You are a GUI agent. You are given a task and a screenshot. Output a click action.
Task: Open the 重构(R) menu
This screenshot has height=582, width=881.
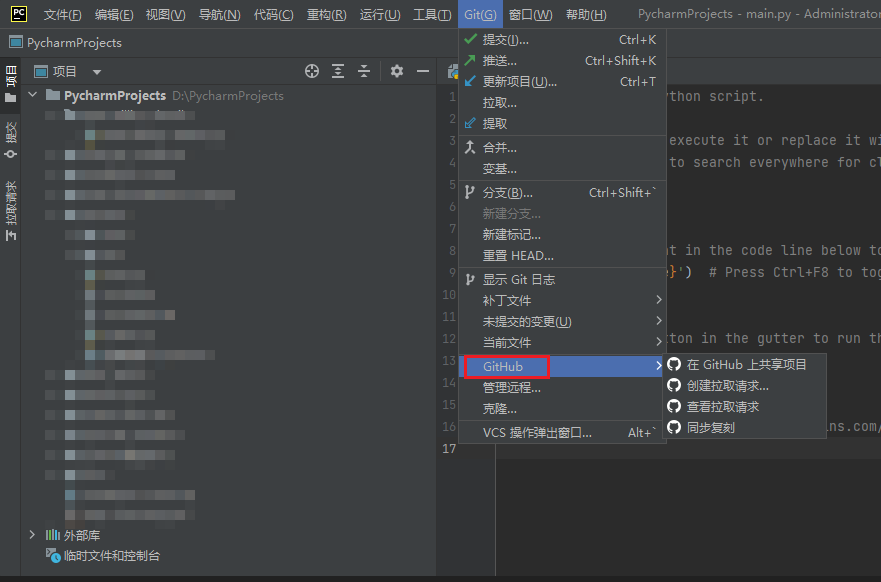326,15
